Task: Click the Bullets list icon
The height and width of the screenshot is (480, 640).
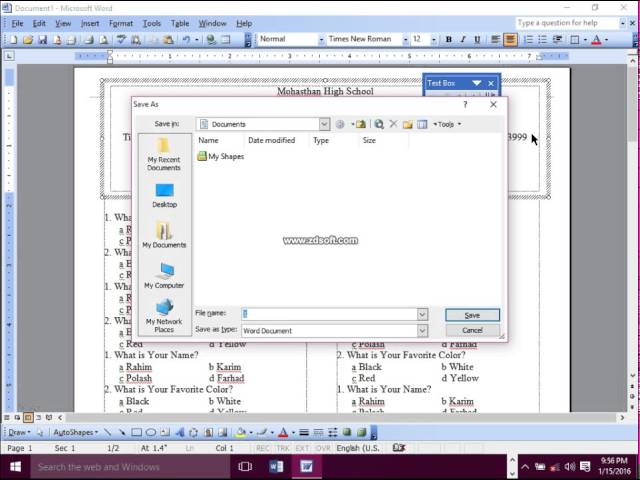Action: pyautogui.click(x=542, y=40)
